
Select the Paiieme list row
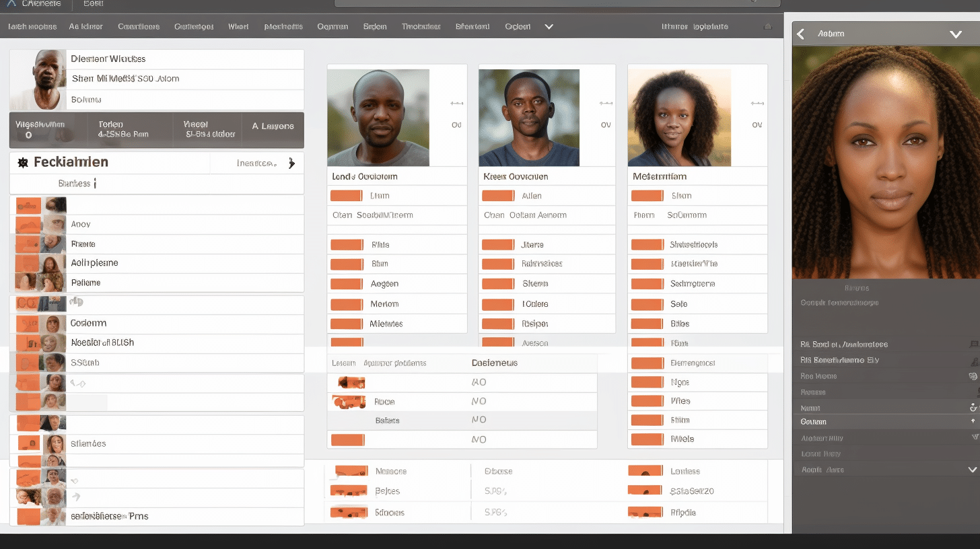[x=157, y=283]
